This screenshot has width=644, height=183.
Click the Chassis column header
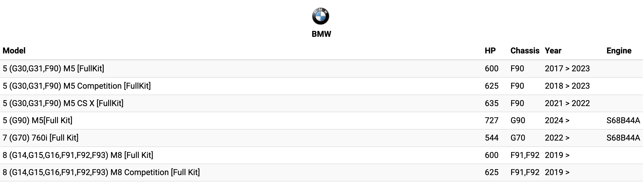(525, 51)
